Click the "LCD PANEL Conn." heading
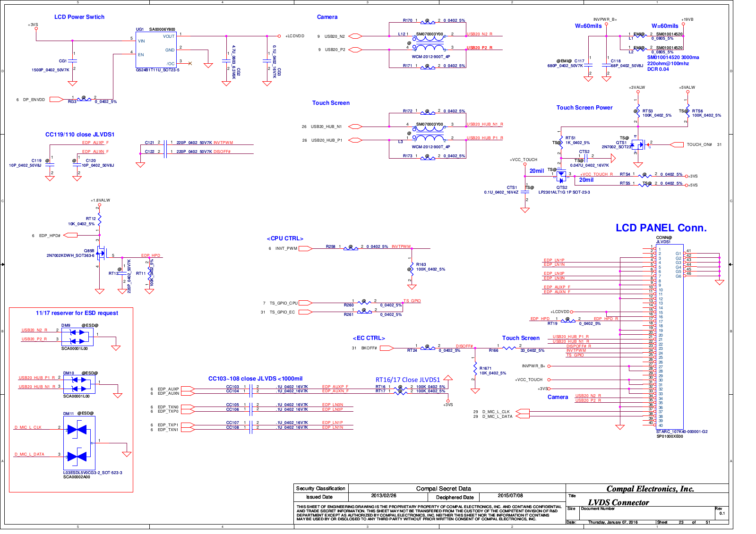The width and height of the screenshot is (756, 534). point(661,228)
